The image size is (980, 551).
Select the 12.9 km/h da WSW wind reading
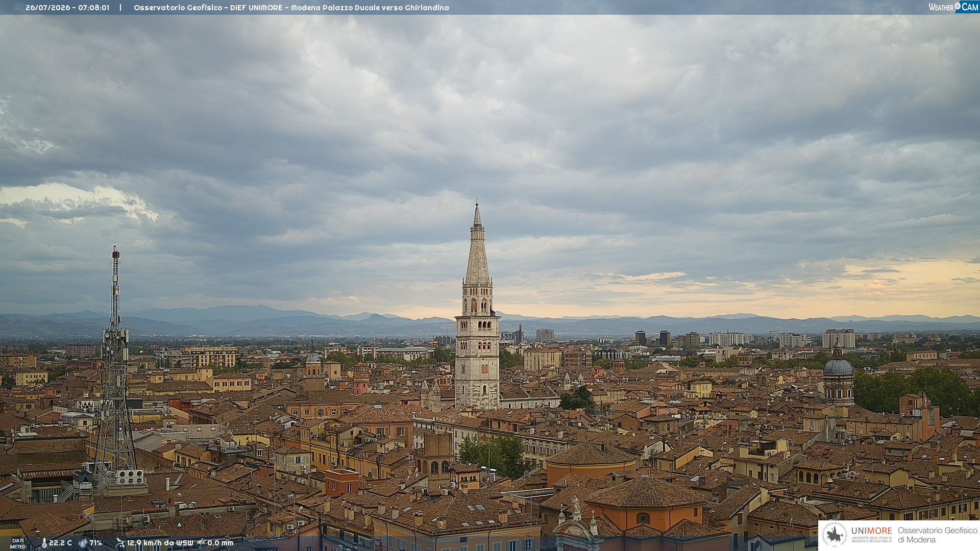click(x=160, y=543)
